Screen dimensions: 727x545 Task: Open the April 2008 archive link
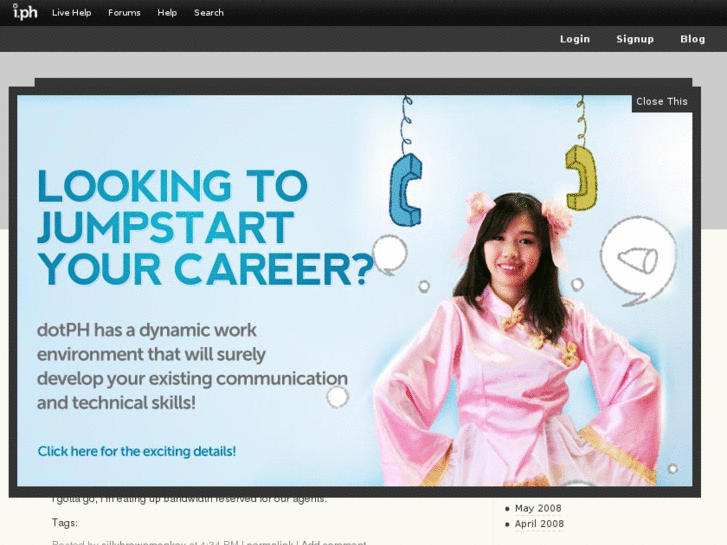tap(539, 524)
